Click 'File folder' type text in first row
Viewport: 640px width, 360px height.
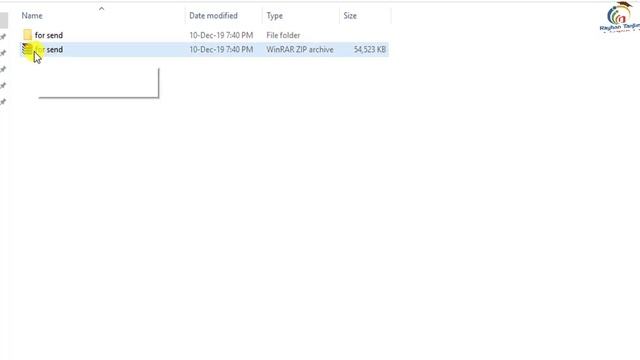coord(283,36)
